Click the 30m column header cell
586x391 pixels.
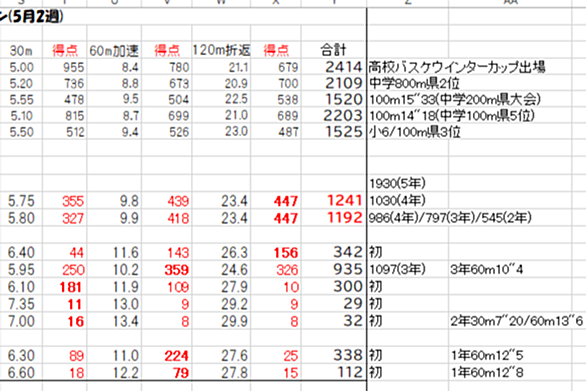(x=21, y=50)
